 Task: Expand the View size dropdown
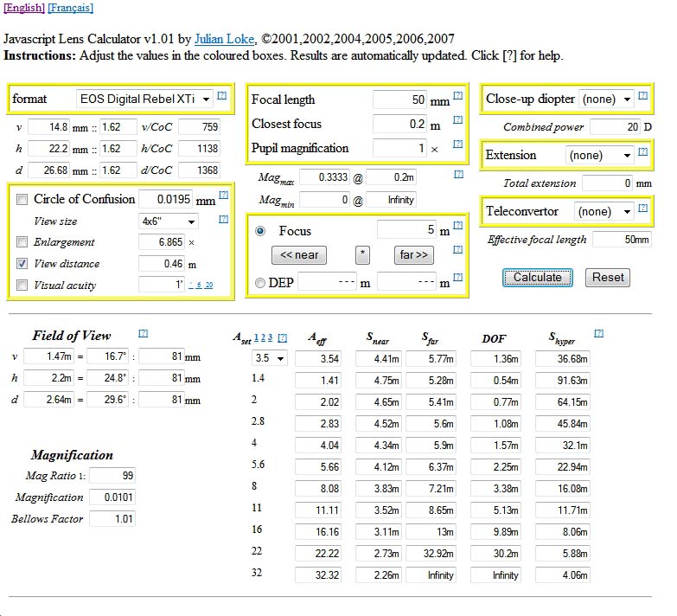(x=168, y=221)
